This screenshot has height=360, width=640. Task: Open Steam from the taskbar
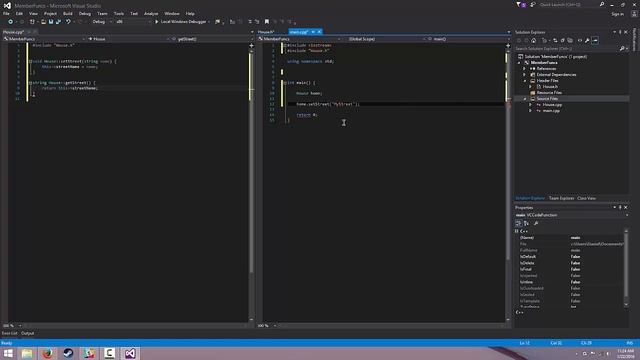(68, 353)
